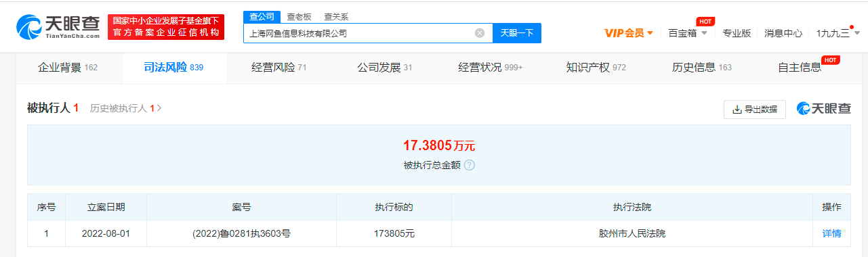Open the help question mark beside 被执行总金额
The width and height of the screenshot is (868, 257).
[x=469, y=165]
